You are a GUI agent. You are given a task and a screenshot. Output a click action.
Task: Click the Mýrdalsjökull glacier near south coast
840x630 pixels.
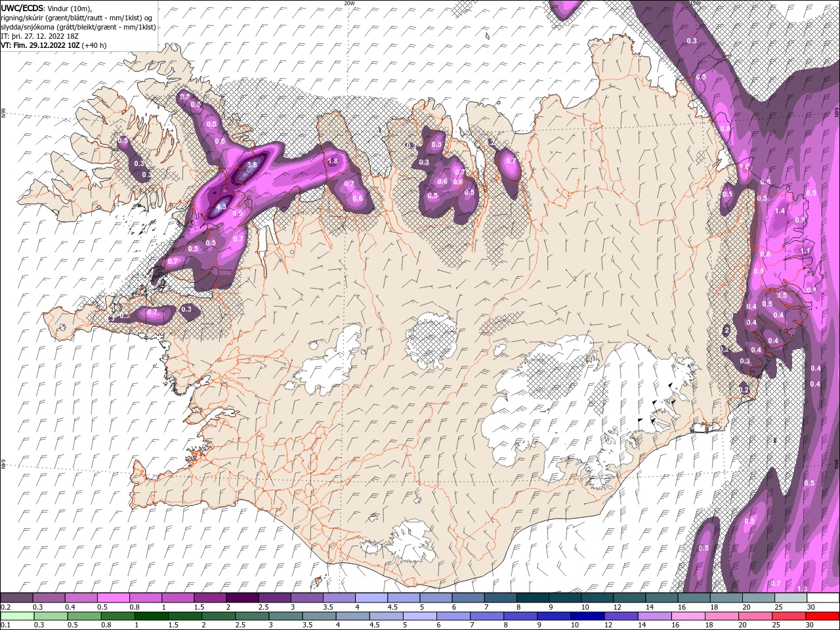(413, 543)
